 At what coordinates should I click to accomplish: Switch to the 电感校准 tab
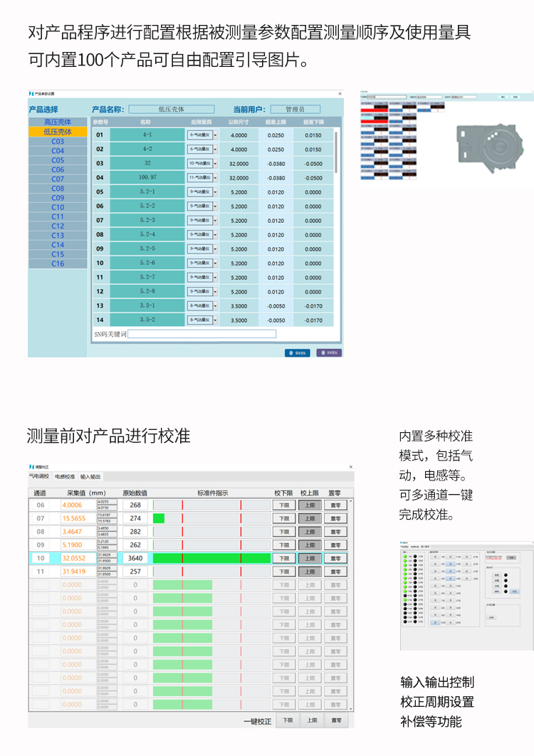(x=64, y=477)
